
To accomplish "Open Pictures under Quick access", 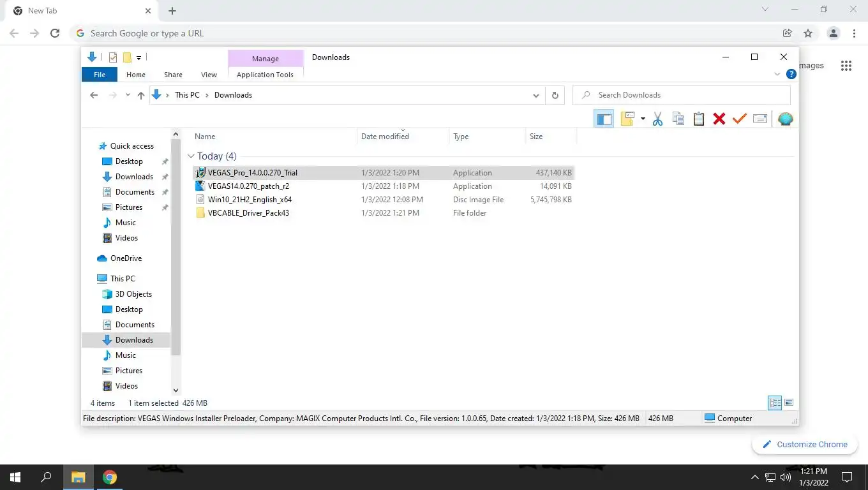I will pos(128,207).
